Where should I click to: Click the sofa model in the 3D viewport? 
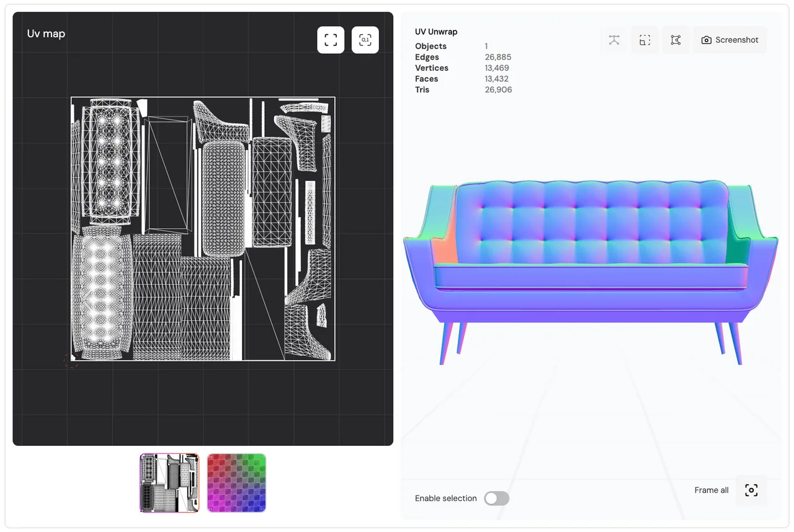pos(590,272)
